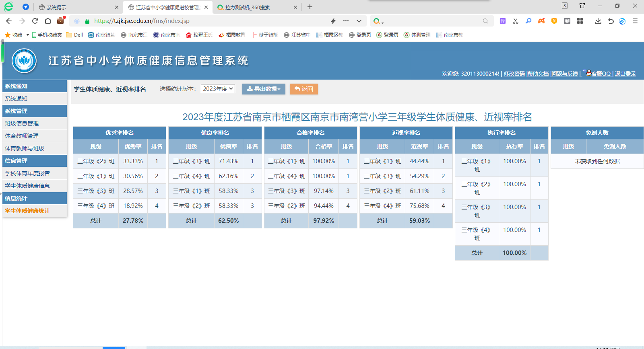Click the paper-plane icon beside browser logo
The image size is (644, 349).
(26, 7)
